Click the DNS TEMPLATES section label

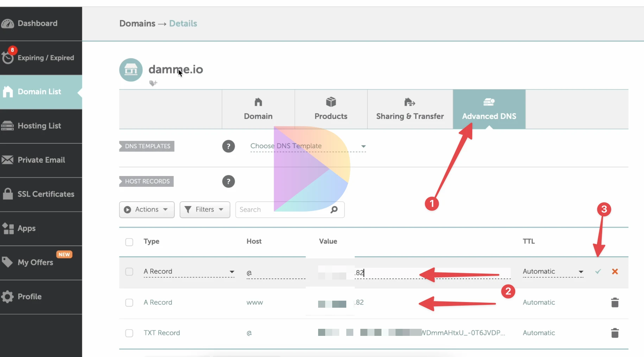click(147, 146)
